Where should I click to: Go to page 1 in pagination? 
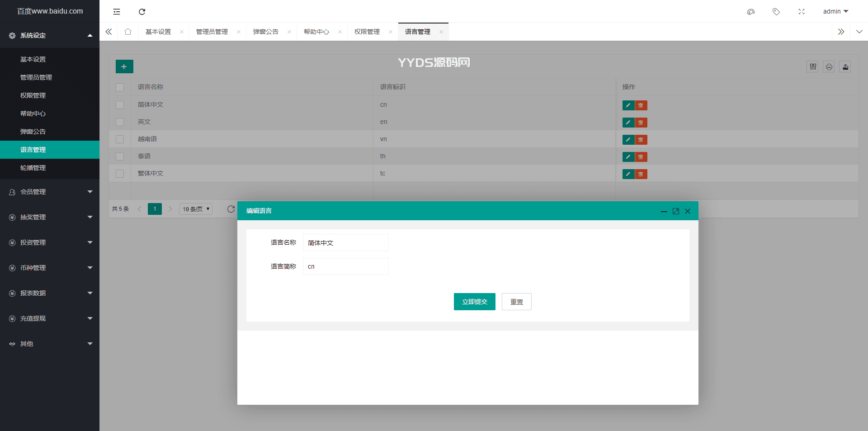tap(155, 209)
